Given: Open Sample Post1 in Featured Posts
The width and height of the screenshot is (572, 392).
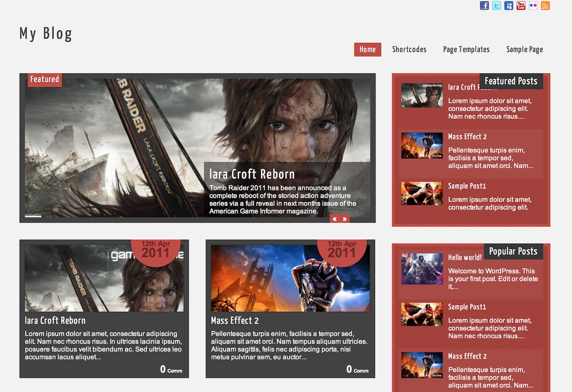Looking at the screenshot, I should click(x=467, y=186).
